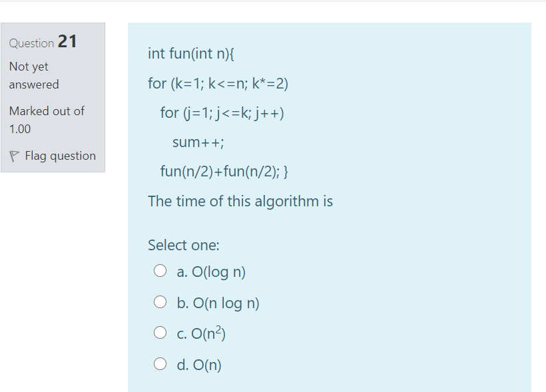Click the Flag question link
The height and width of the screenshot is (392, 546).
click(x=60, y=156)
